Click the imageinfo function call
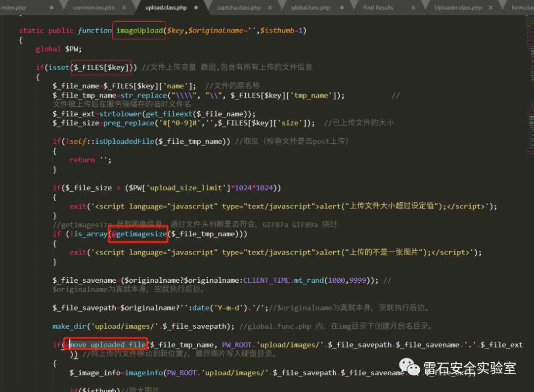 [x=144, y=373]
